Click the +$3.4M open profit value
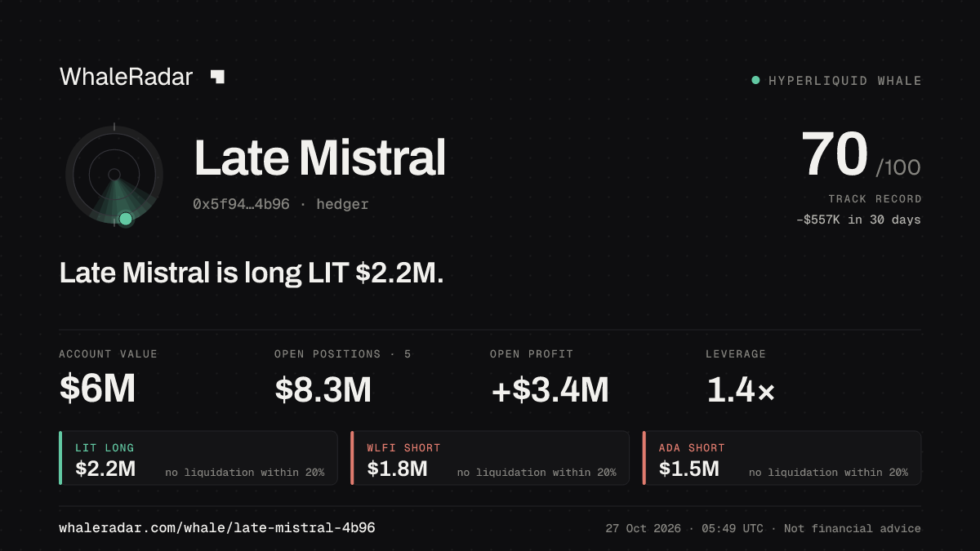This screenshot has width=980, height=551. coord(550,389)
